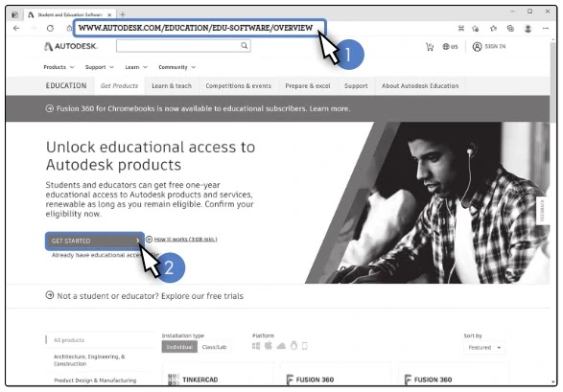Open the Competitions & events tab
This screenshot has height=392, width=563.
click(239, 85)
